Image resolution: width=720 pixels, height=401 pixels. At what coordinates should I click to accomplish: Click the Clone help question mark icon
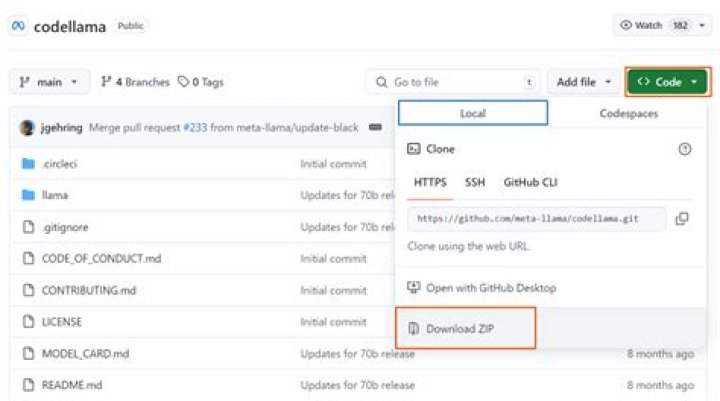(685, 149)
